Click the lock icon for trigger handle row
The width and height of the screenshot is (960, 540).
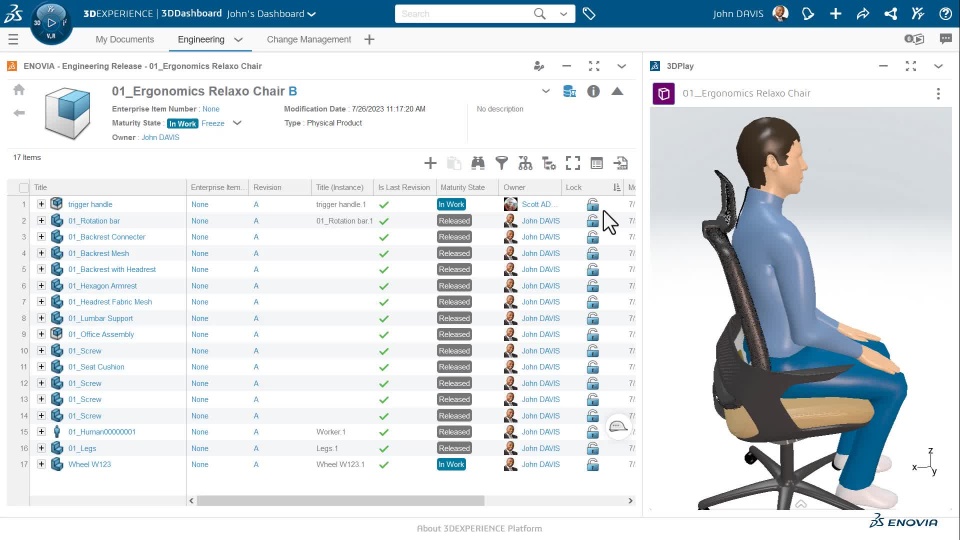tap(593, 204)
